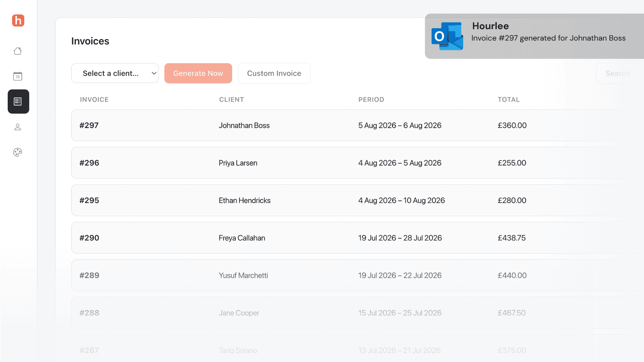Open invoice #296
This screenshot has height=362, width=644.
pos(89,163)
